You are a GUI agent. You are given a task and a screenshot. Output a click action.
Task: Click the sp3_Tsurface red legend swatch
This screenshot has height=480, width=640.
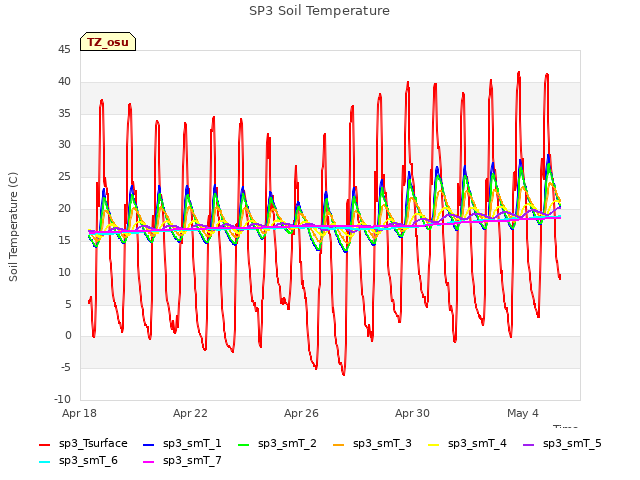tap(44, 445)
